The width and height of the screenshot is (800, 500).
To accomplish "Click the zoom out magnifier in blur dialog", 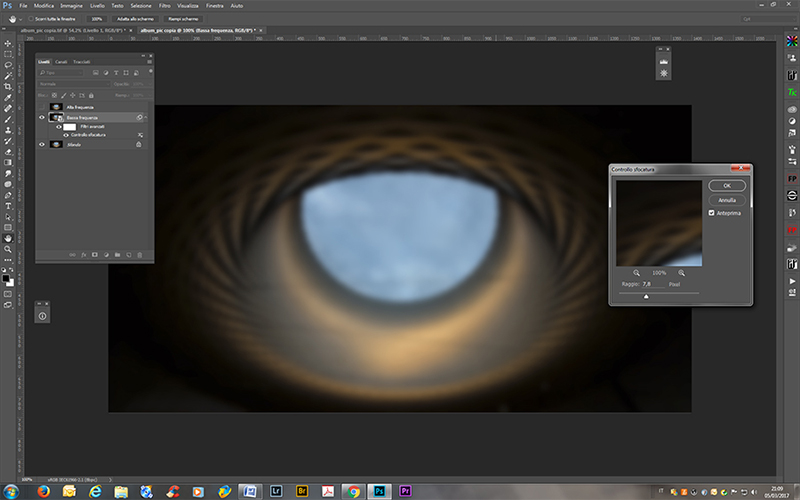I will click(x=637, y=272).
